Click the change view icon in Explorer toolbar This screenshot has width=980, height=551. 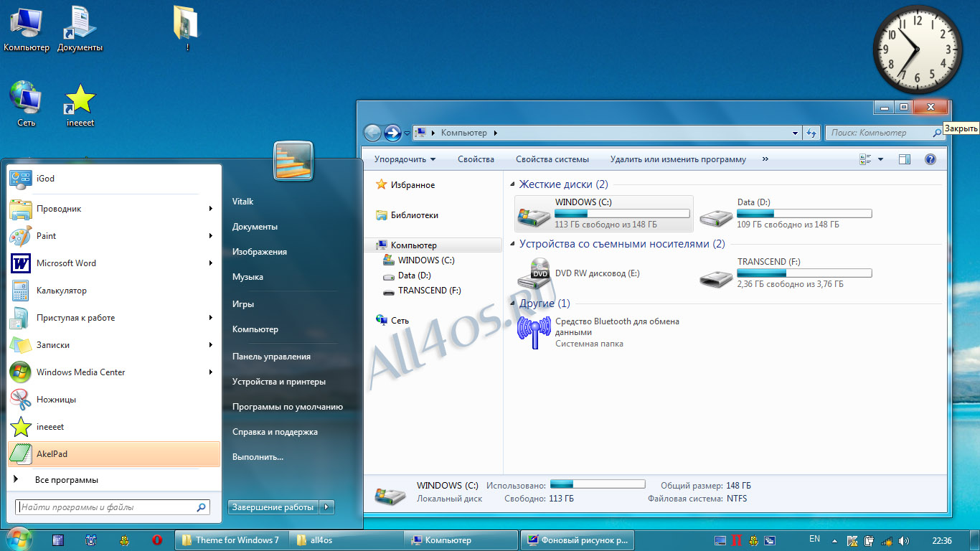(x=866, y=159)
